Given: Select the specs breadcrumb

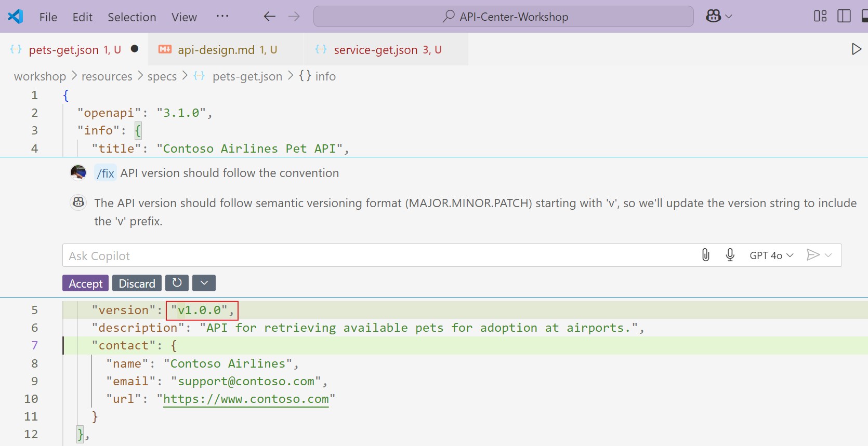Looking at the screenshot, I should pyautogui.click(x=162, y=76).
